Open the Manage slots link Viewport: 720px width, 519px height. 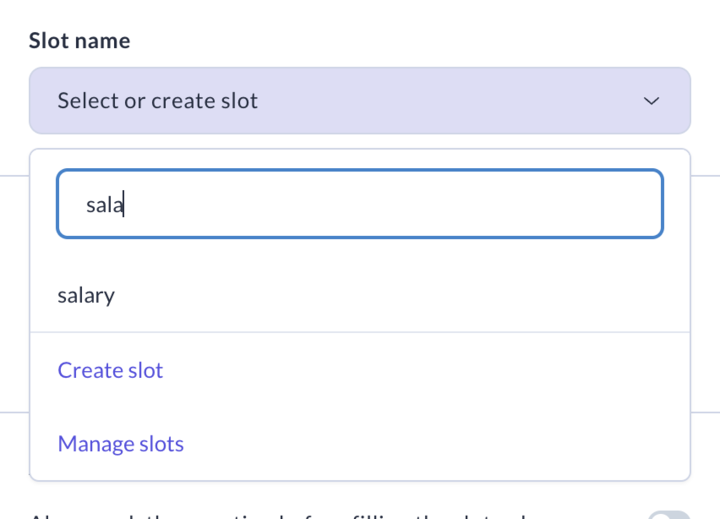click(x=120, y=443)
